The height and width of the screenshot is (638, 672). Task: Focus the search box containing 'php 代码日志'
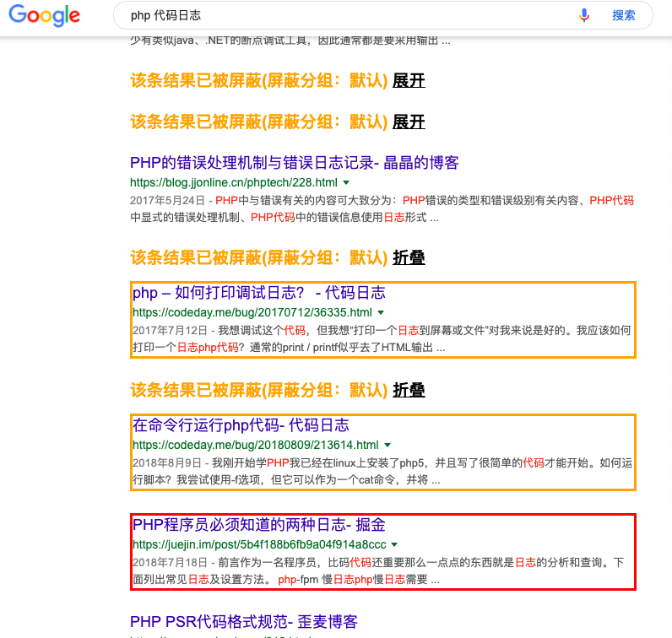338,15
